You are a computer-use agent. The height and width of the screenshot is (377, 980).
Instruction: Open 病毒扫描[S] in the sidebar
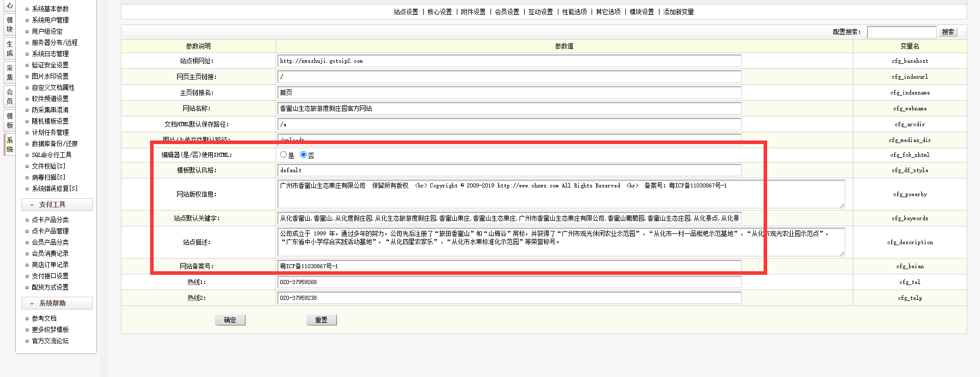tap(48, 177)
